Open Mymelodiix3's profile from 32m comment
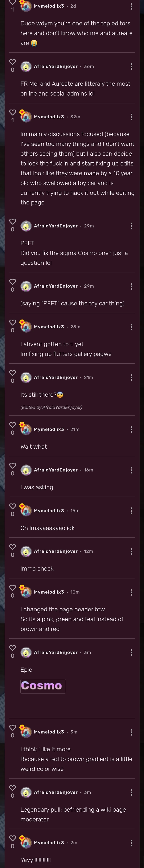This screenshot has width=144, height=868. (x=49, y=117)
